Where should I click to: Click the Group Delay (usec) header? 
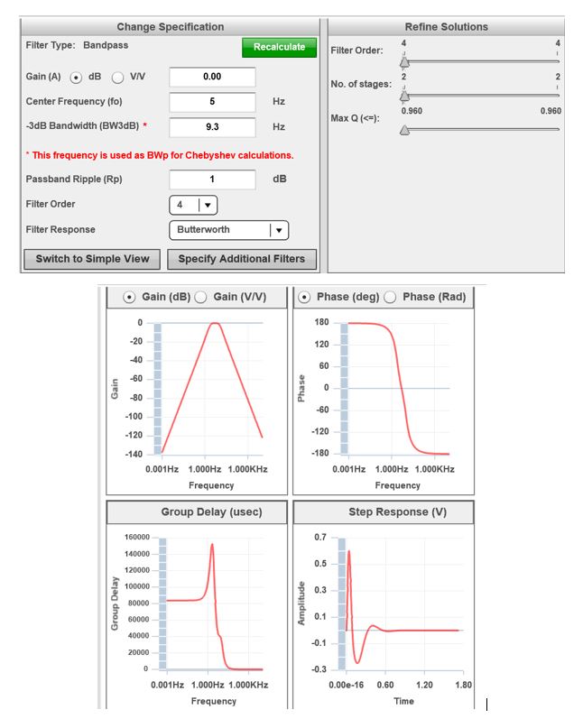211,512
